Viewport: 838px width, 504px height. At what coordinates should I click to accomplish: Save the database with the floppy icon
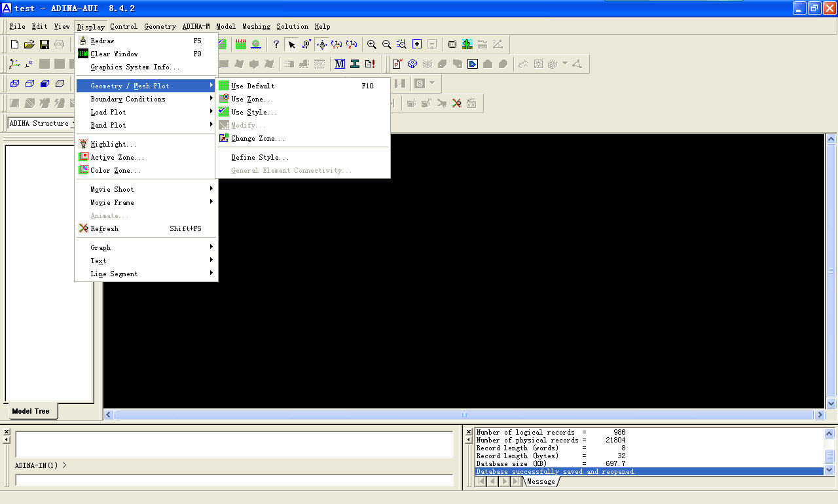pos(45,45)
